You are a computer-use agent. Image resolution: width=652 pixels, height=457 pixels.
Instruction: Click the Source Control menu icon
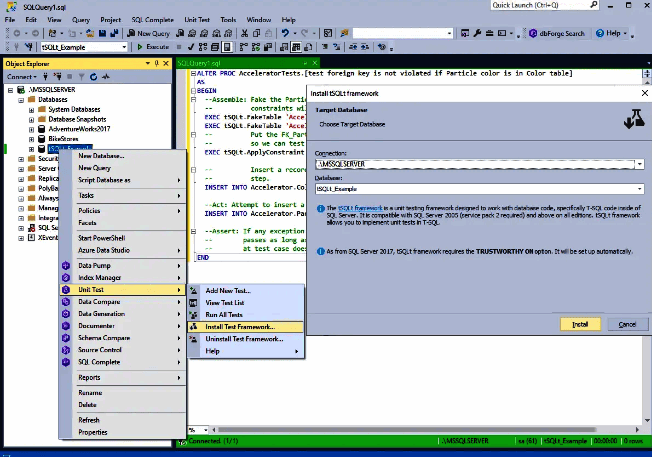[66, 349]
